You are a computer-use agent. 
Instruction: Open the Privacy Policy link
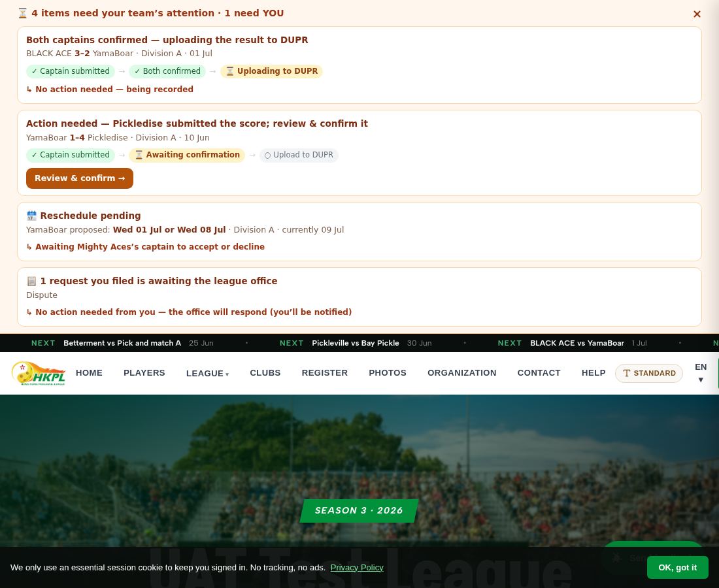tap(357, 567)
